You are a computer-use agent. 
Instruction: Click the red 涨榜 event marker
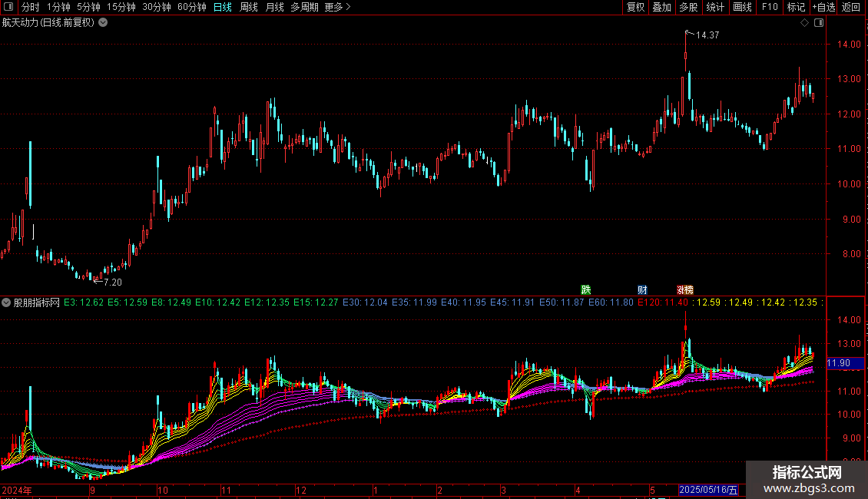[x=684, y=289]
